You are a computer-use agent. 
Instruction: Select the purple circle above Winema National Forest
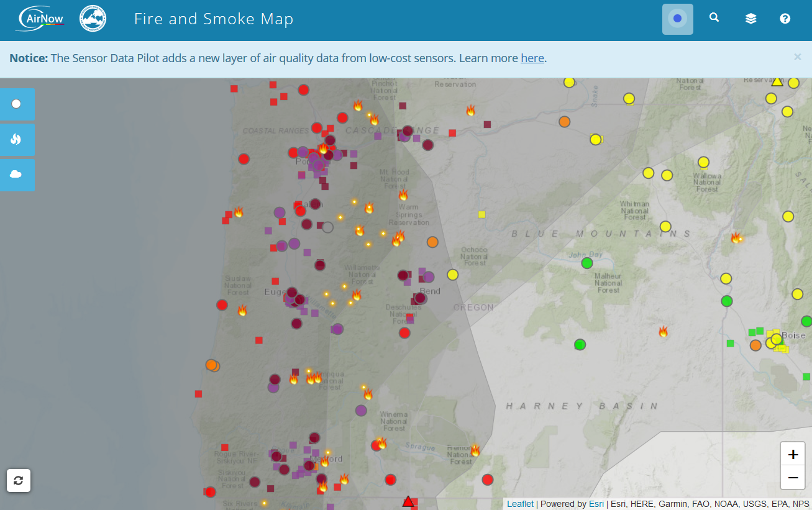click(361, 411)
